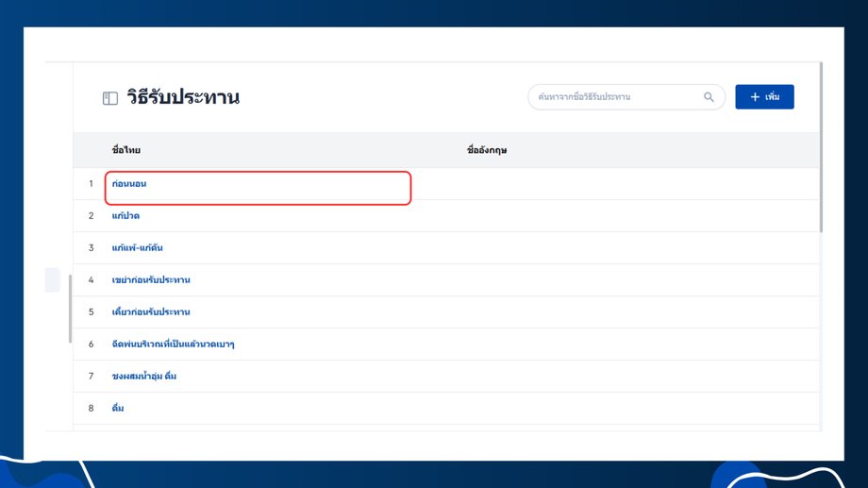The image size is (868, 488).
Task: Open the ก่อนนอน entry
Action: [129, 184]
